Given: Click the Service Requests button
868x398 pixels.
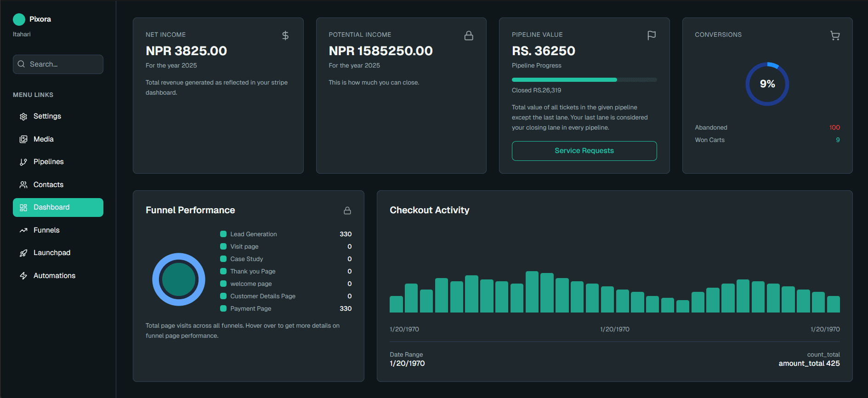Looking at the screenshot, I should [584, 151].
